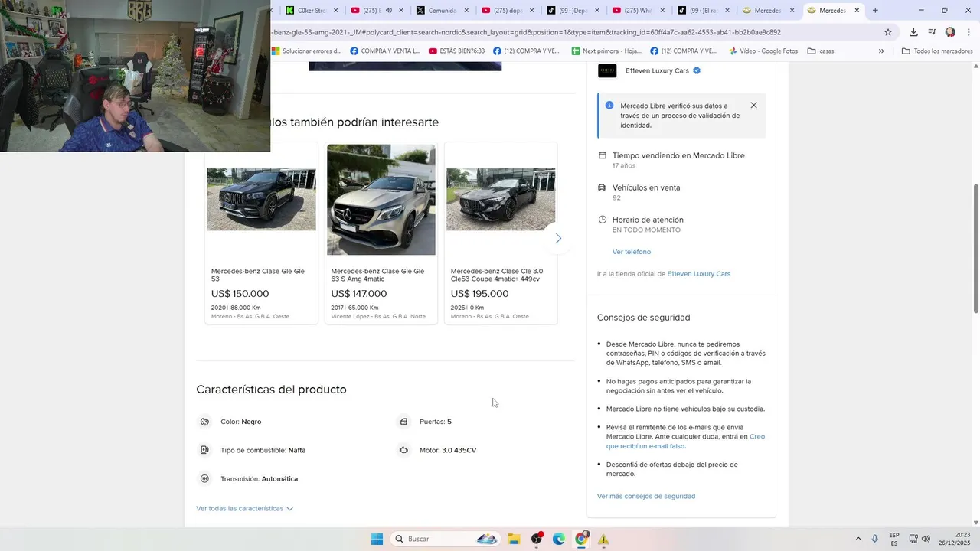Open the Cle53 Coupe 4matic+ car thumbnail

point(501,200)
